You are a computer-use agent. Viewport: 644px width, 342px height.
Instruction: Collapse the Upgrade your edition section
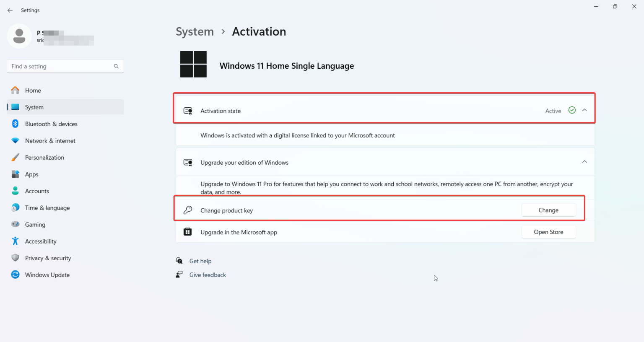584,161
